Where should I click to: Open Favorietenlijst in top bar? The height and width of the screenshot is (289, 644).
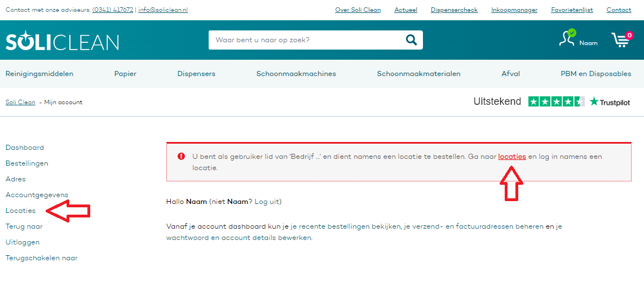coord(572,10)
